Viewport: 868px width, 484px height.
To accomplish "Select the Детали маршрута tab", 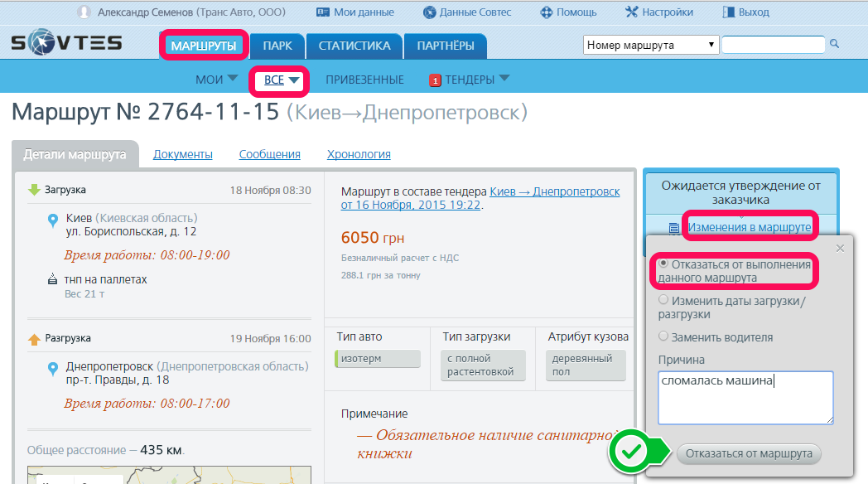I will point(75,154).
